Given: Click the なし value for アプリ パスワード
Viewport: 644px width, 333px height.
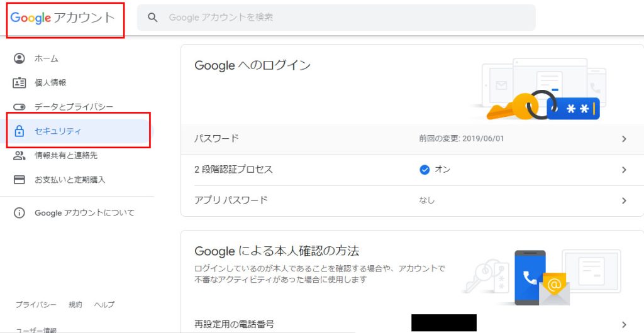Looking at the screenshot, I should 427,200.
